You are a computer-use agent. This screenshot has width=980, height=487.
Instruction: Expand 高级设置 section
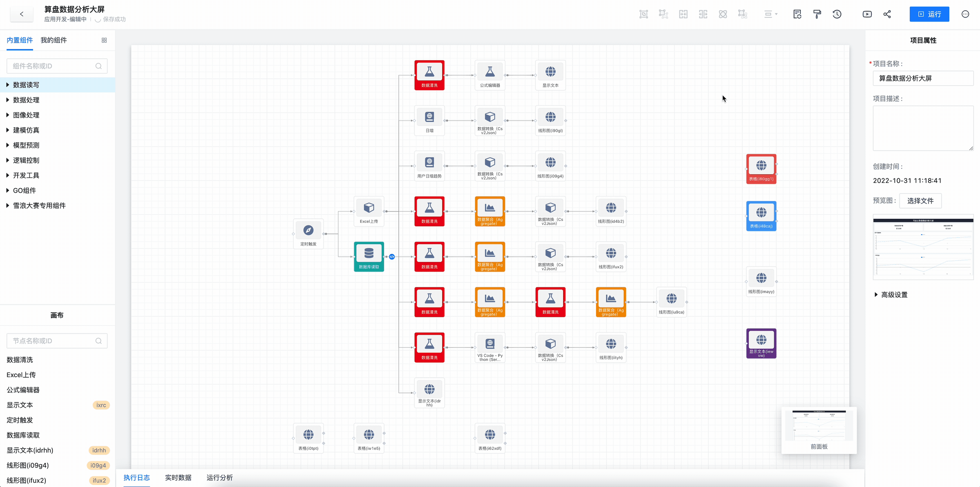pyautogui.click(x=893, y=295)
